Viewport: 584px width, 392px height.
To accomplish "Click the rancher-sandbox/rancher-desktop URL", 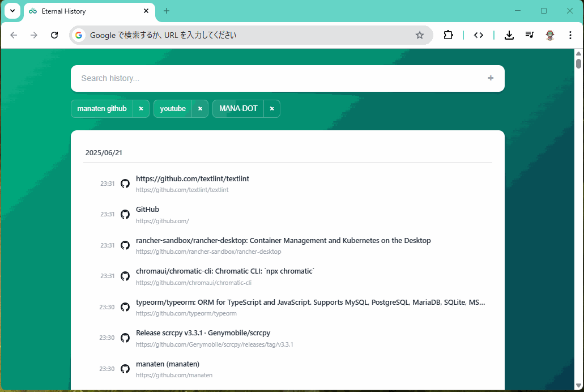I will tap(208, 252).
